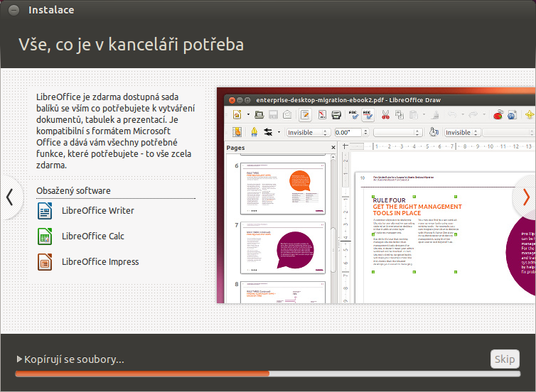Click the vertical ruler in Draw

345,227
